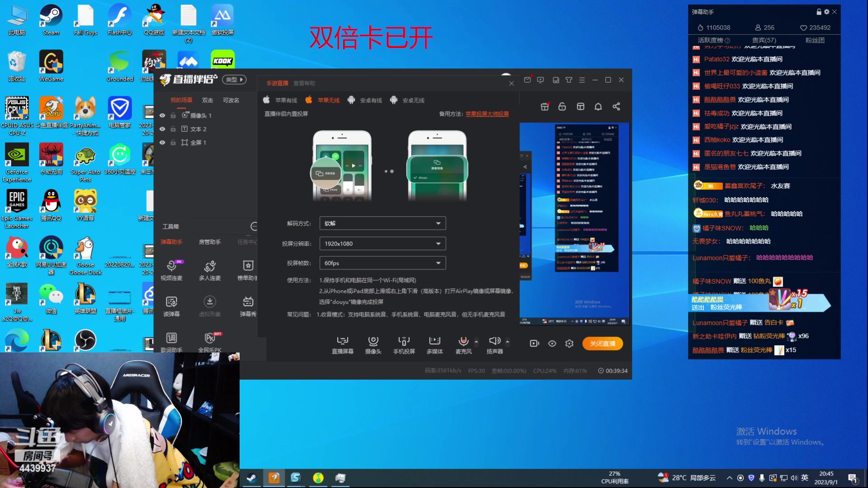Click the lock icon in the 弹幕助手 window
This screenshot has height=488, width=868.
pos(819,12)
